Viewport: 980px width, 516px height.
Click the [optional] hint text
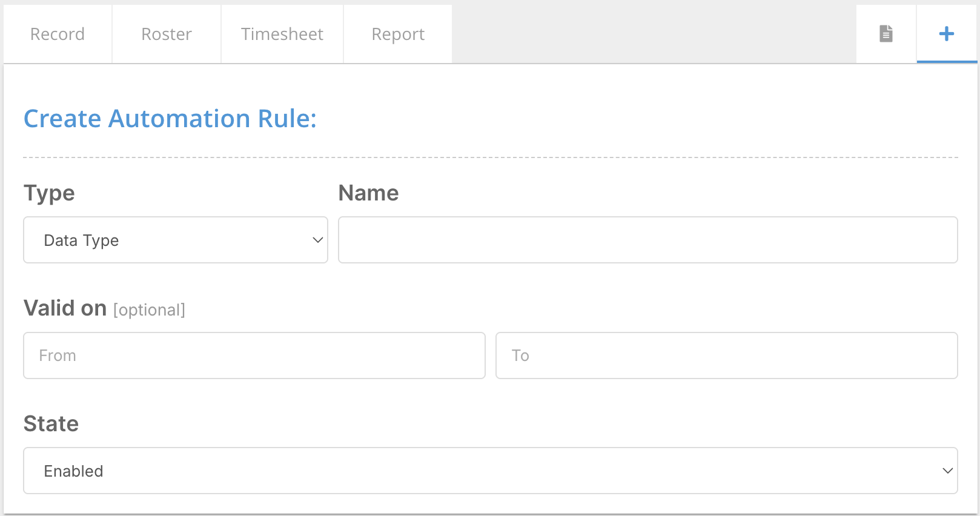point(149,310)
